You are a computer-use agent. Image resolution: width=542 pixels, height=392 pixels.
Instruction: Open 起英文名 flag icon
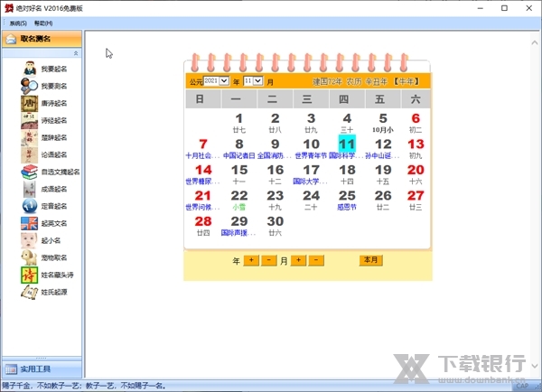click(x=31, y=223)
